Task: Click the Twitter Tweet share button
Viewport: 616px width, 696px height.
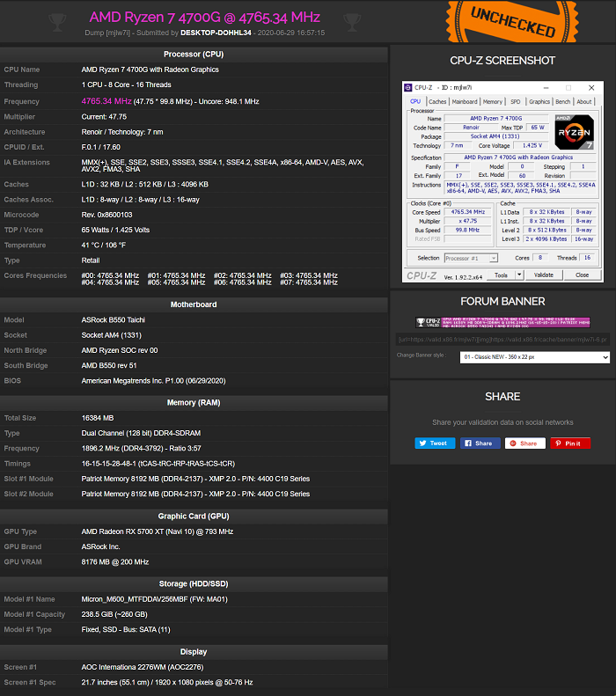Action: (x=435, y=443)
